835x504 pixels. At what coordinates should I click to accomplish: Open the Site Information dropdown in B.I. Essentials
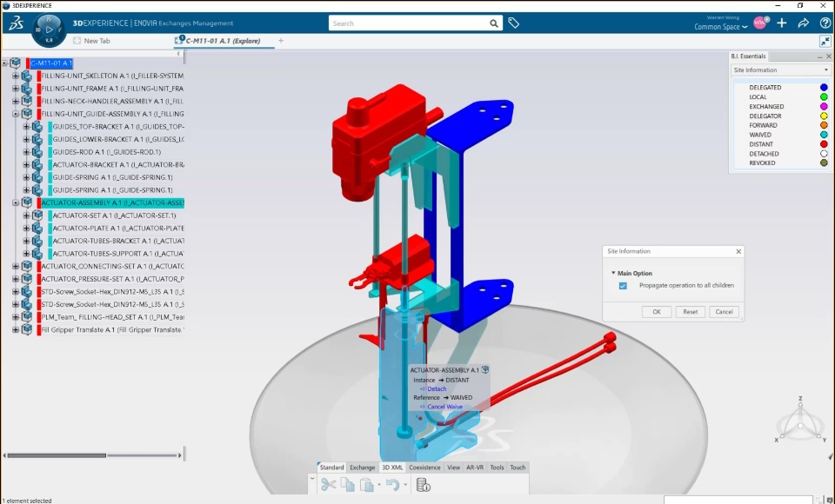(781, 70)
